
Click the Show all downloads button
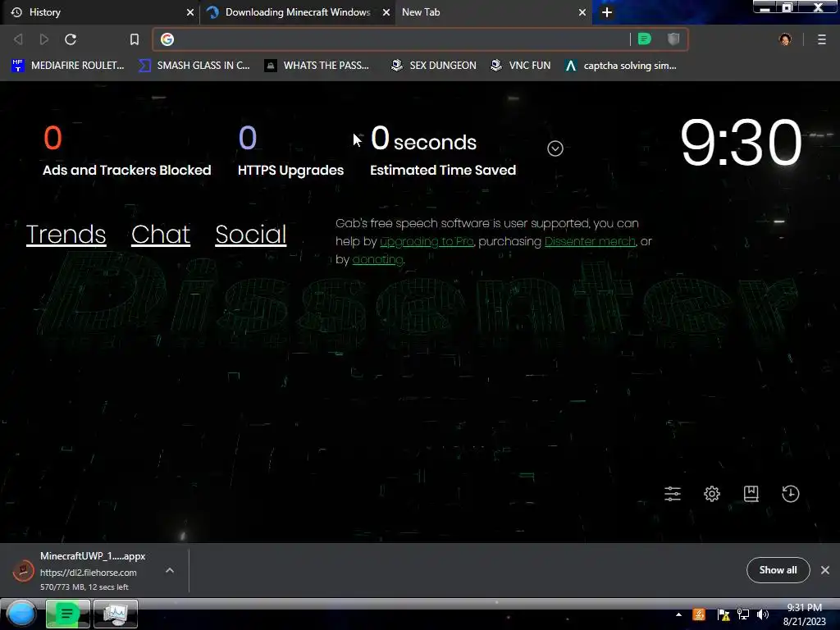pyautogui.click(x=778, y=570)
